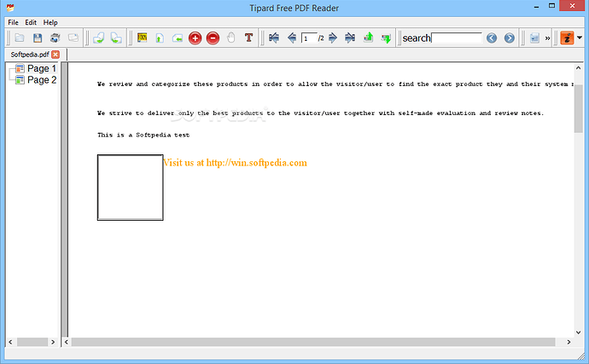Image resolution: width=589 pixels, height=364 pixels.
Task: Follow the win.softpedia.com link
Action: coord(257,163)
